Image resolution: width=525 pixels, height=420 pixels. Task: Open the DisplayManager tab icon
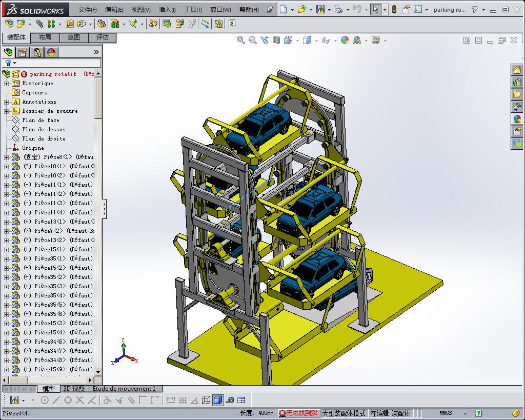[51, 52]
